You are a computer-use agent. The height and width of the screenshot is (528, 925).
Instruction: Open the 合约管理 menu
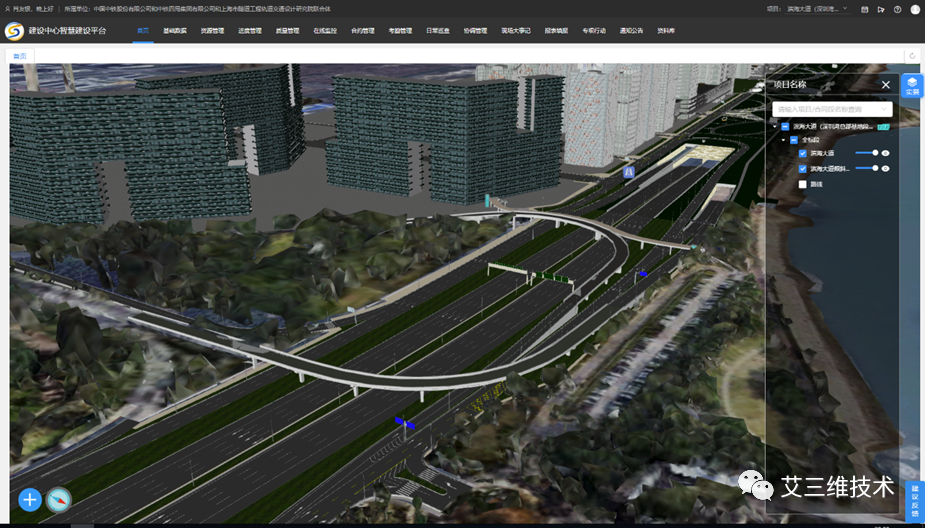[x=363, y=31]
